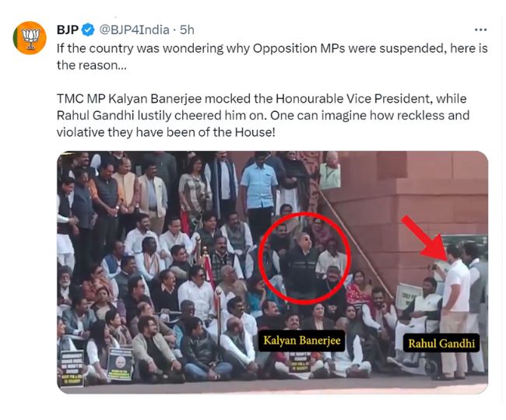The width and height of the screenshot is (506, 420).
Task: Click the blue verified checkmark badge
Action: (88, 30)
